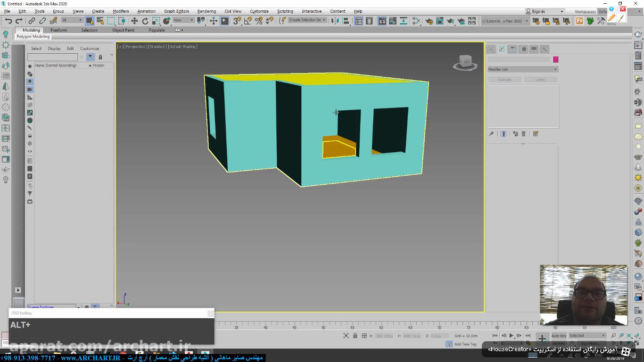Open the Layer Explorer icon

point(369,21)
